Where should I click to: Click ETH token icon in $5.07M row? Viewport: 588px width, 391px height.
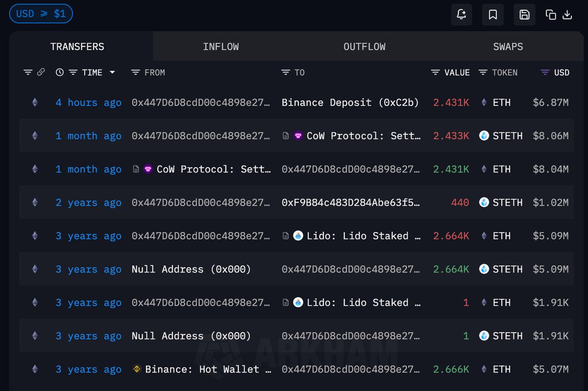(484, 369)
